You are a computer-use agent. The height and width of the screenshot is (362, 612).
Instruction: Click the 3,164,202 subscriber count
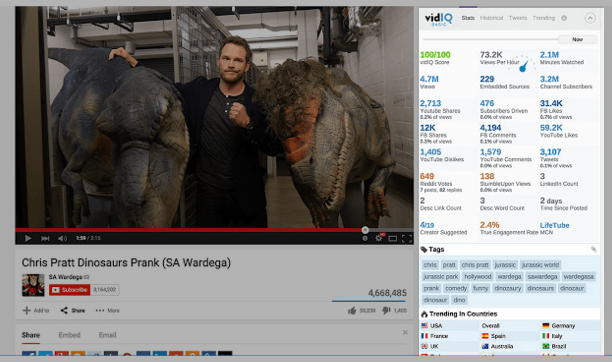tap(105, 290)
